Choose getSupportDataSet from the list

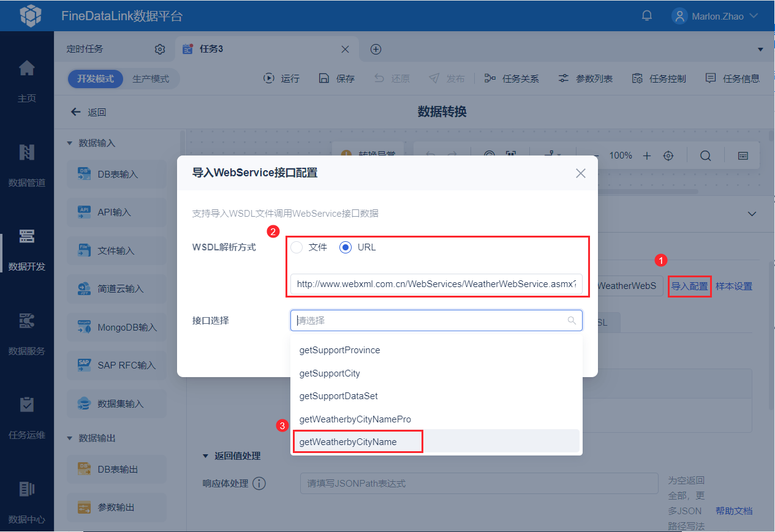pos(436,396)
